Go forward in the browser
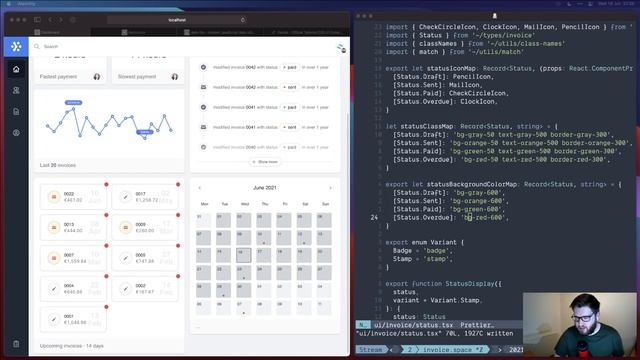 (61, 20)
